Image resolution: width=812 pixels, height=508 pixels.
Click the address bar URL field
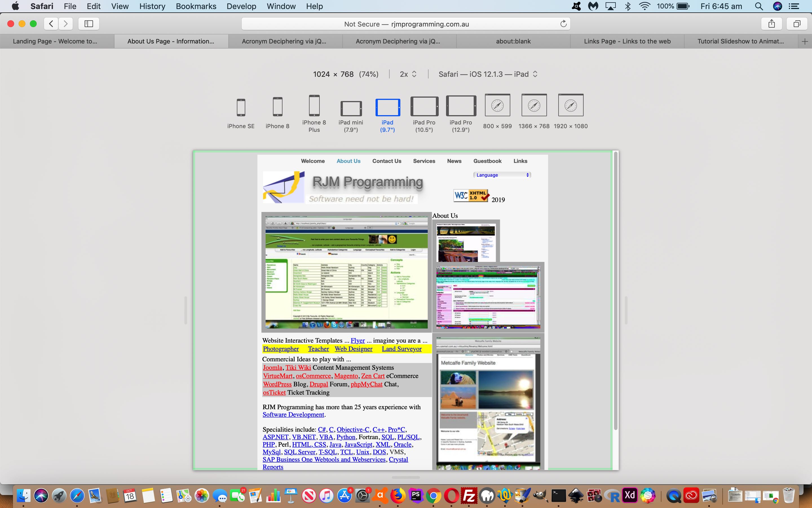[406, 24]
